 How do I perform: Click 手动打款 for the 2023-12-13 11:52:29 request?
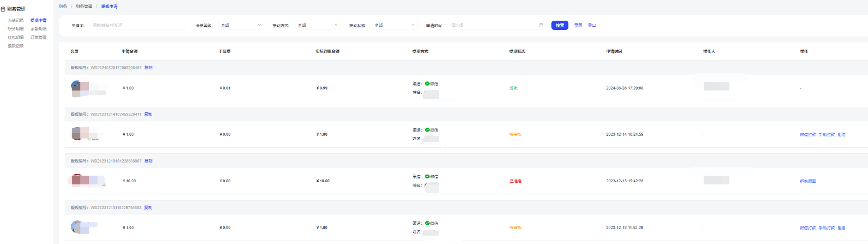[x=827, y=228]
